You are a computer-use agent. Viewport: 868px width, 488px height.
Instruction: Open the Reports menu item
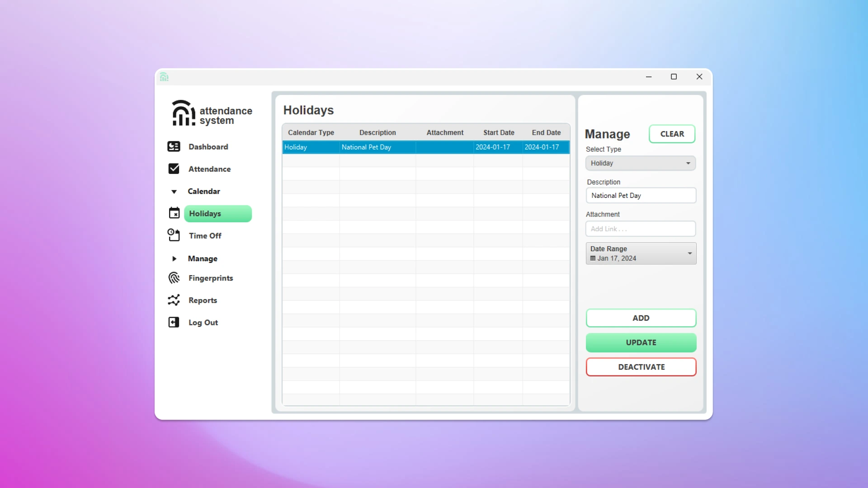click(x=203, y=300)
